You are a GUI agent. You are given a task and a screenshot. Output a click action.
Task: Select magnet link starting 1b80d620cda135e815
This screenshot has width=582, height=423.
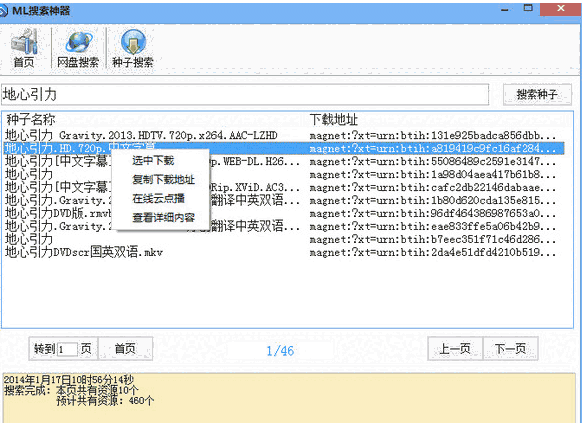coord(433,200)
